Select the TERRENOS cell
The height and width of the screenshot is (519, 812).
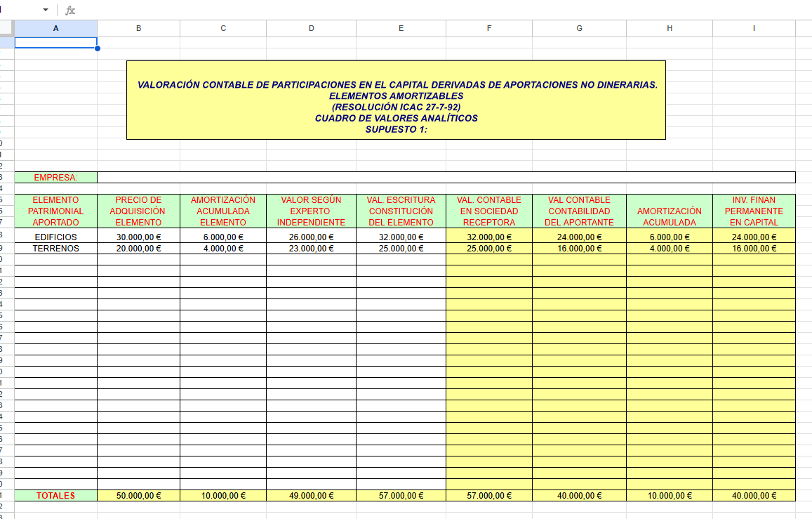(x=55, y=249)
